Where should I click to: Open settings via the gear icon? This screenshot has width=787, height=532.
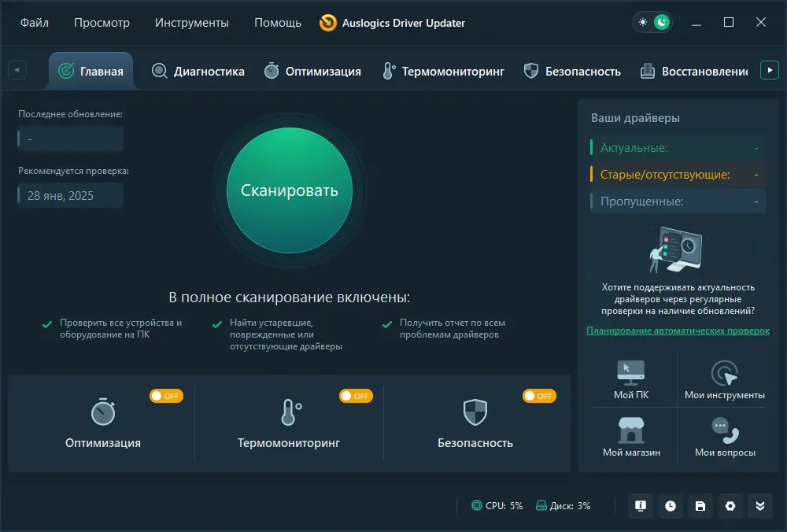[730, 506]
